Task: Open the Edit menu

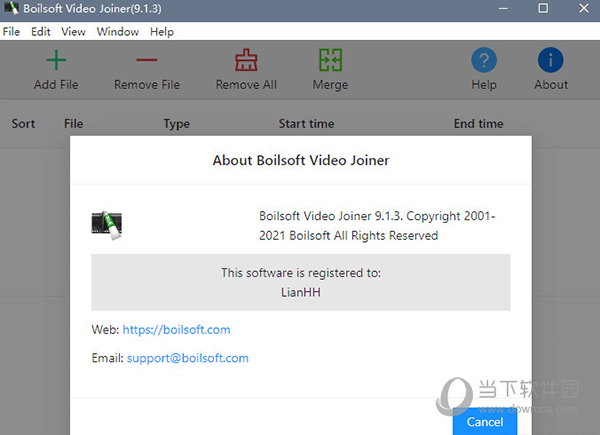Action: 41,31
